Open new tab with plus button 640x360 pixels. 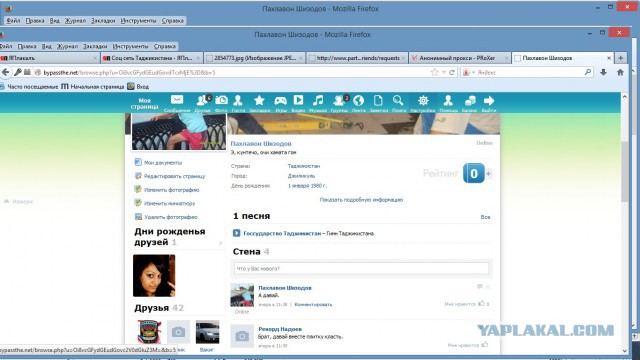click(x=621, y=58)
